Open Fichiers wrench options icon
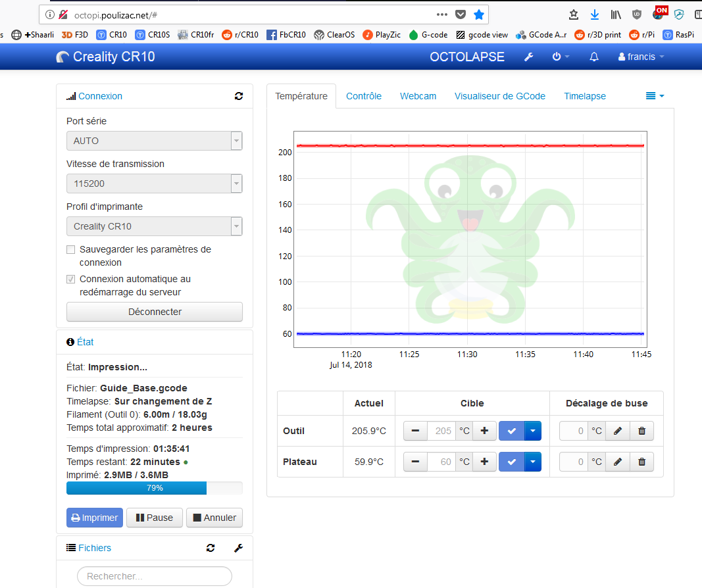The image size is (702, 588). click(239, 548)
